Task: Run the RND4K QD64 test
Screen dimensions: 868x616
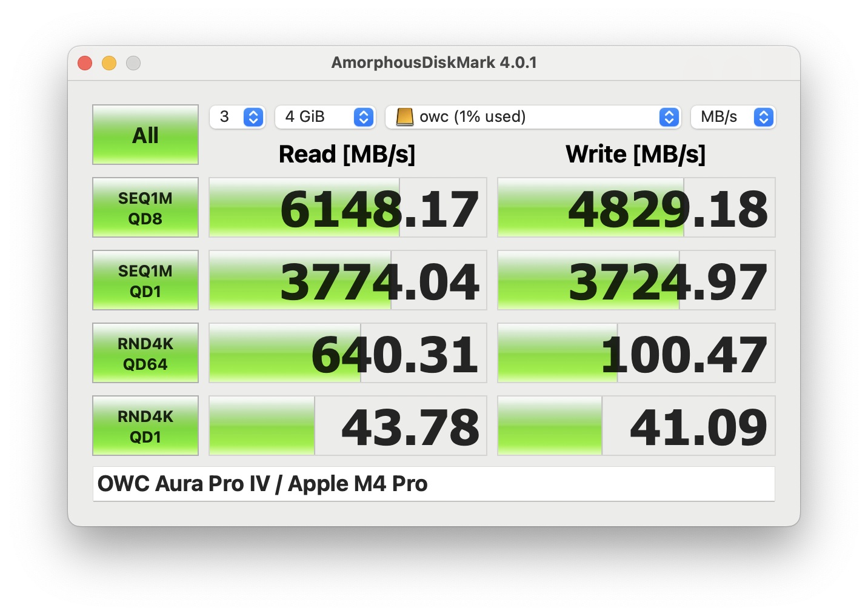Action: pos(145,353)
